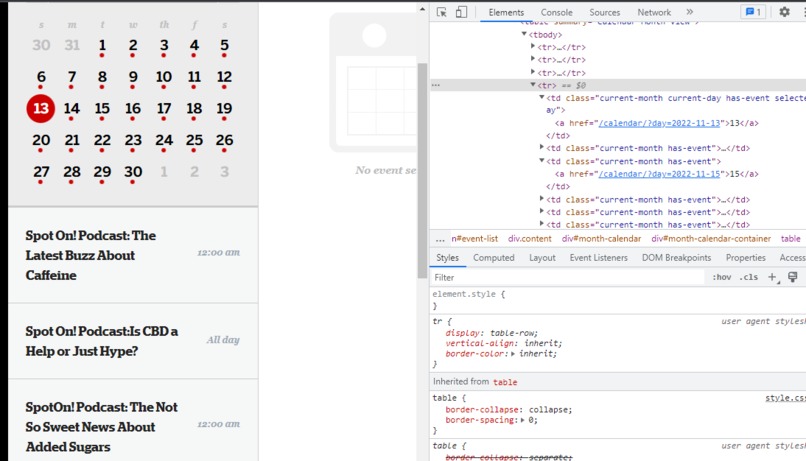Add new style rule plus icon

(x=773, y=277)
